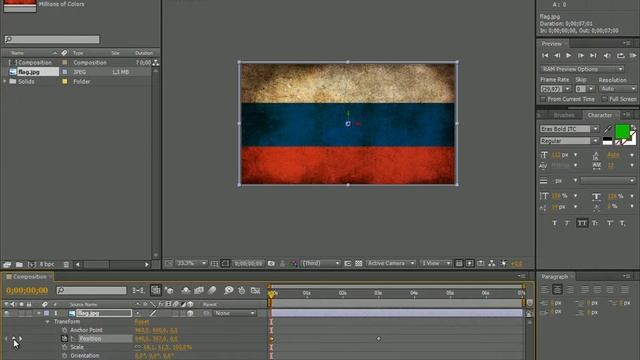Viewport: 640px width, 360px height.
Task: Pick color with Character eyedropper
Action: 607,129
